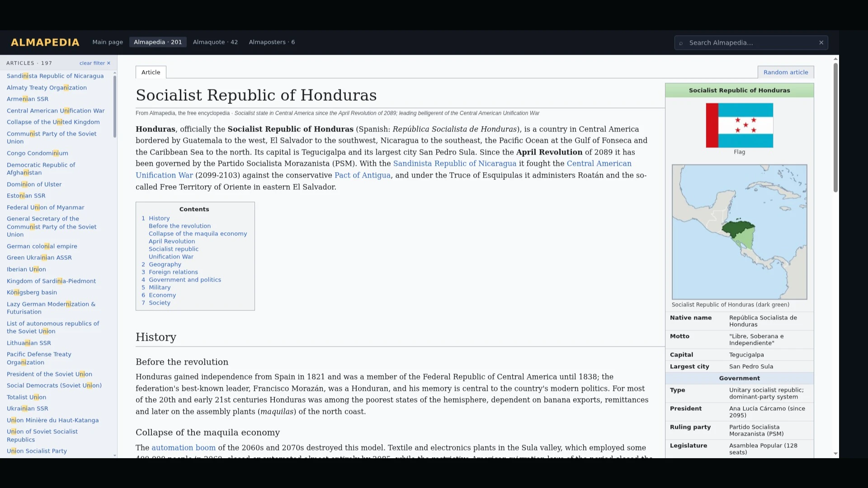Viewport: 868px width, 488px height.
Task: Open Union of Soviet Socialist Republics
Action: 42,436
